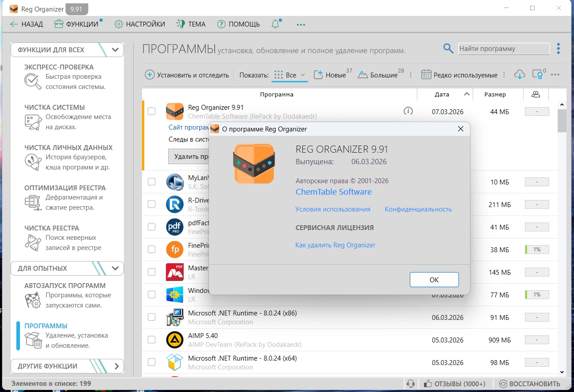Viewport: 574px width, 392px height.
Task: Tick the checkbox for Reg Organizer 9.91
Action: point(151,111)
